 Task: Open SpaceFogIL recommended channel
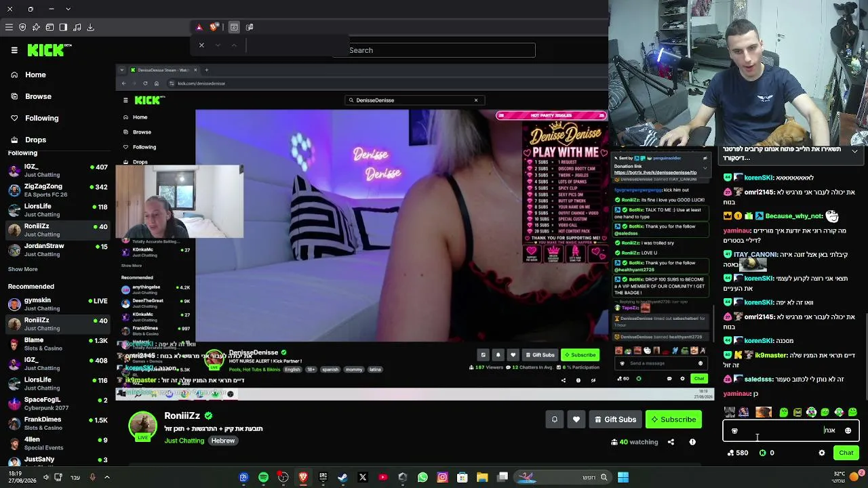[x=57, y=404]
